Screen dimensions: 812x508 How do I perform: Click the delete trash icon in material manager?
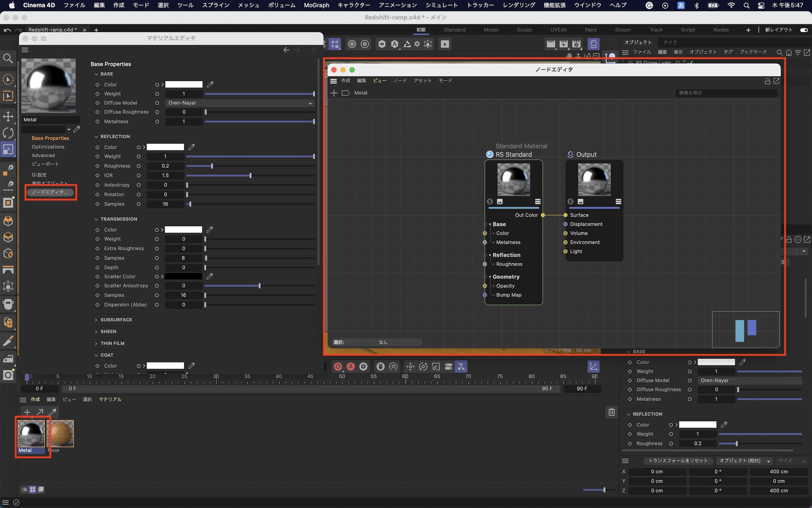(611, 412)
